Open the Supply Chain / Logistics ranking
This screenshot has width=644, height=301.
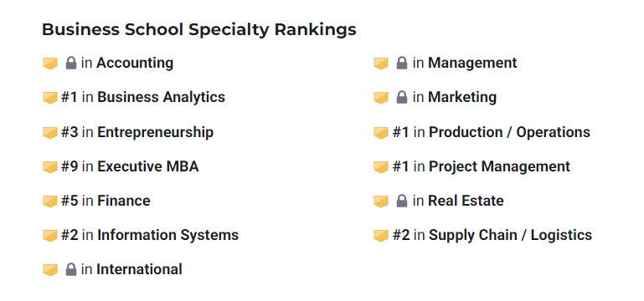[511, 235]
